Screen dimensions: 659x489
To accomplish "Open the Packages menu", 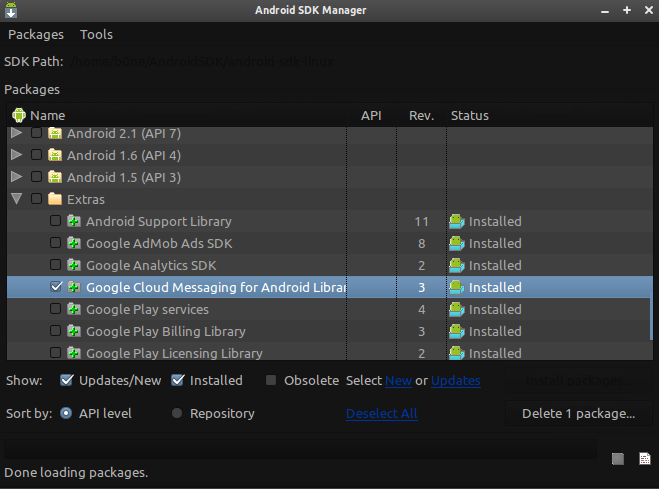I will 36,34.
